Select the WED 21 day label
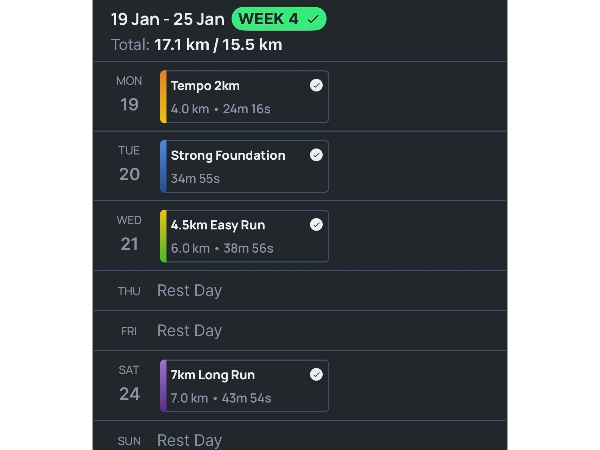This screenshot has width=600, height=450. point(129,234)
